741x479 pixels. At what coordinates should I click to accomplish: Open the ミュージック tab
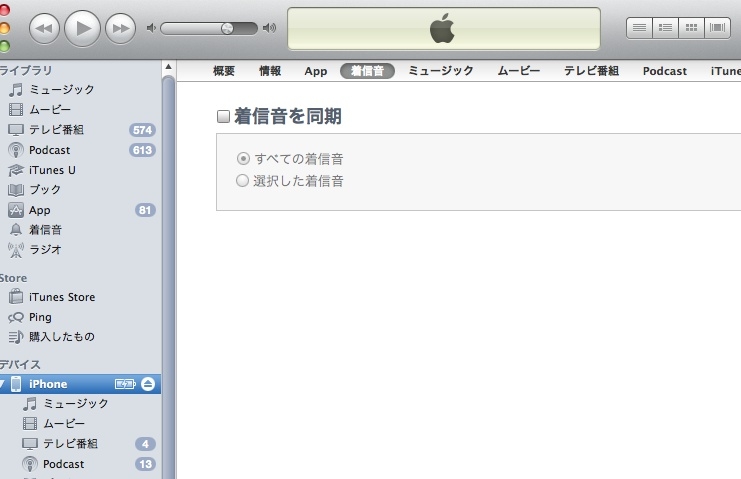(x=440, y=71)
